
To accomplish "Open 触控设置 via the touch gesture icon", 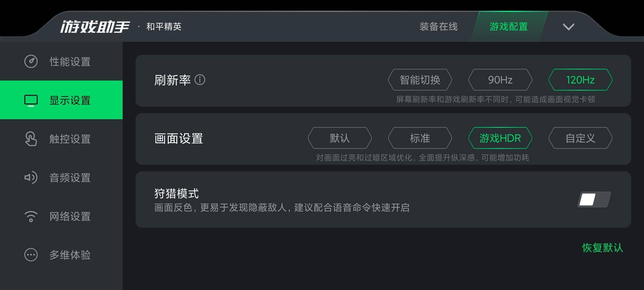I will [x=31, y=139].
